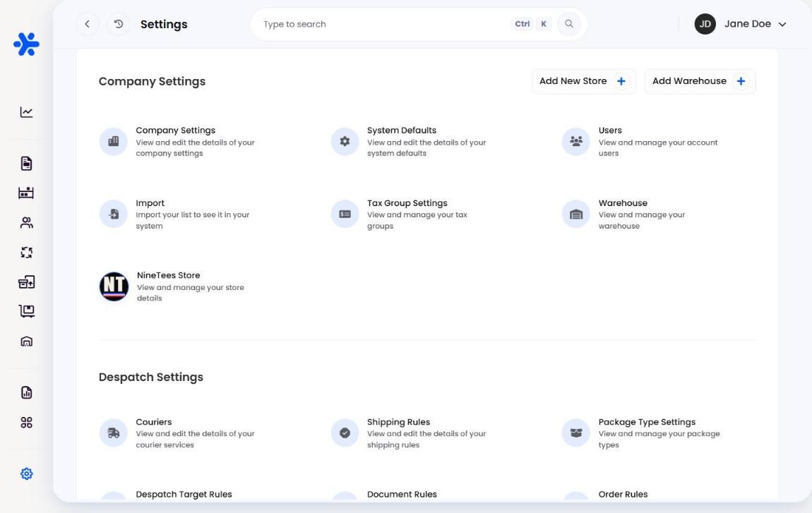This screenshot has width=812, height=513.
Task: Click the Users group icon
Action: [x=576, y=141]
